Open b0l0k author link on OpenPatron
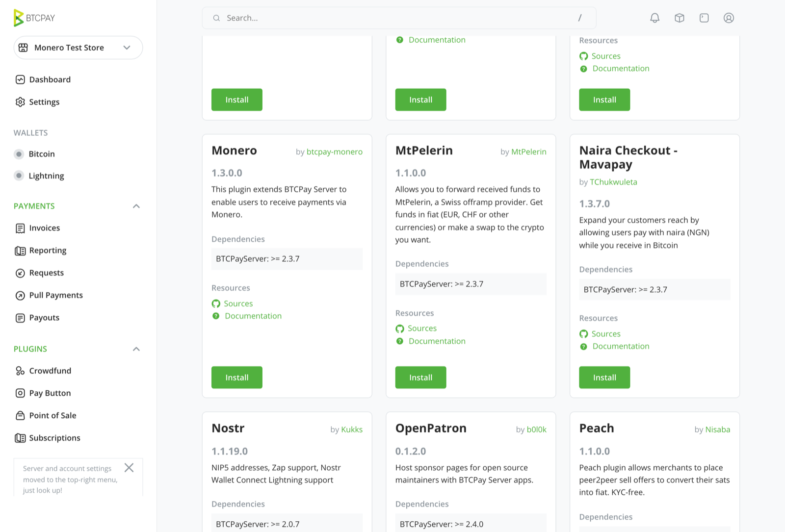This screenshot has width=785, height=532. tap(537, 430)
